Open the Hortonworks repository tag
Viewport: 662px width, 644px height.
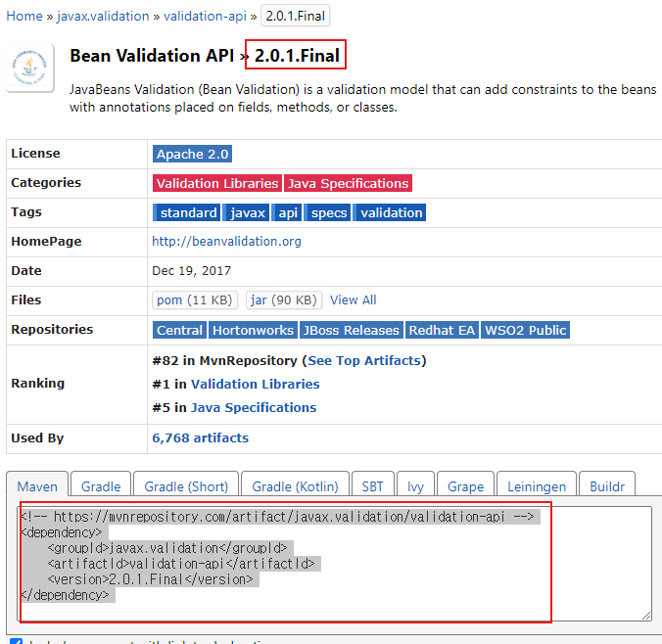click(253, 330)
